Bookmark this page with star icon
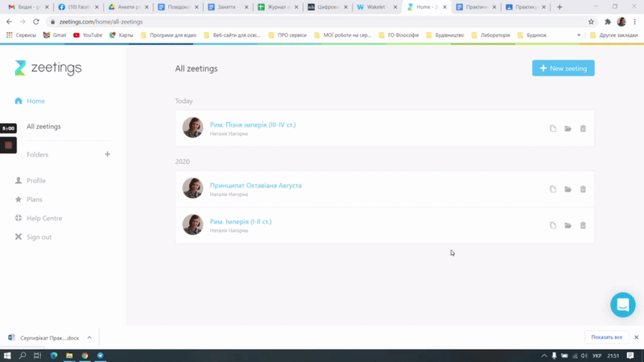644x362 pixels. point(591,22)
